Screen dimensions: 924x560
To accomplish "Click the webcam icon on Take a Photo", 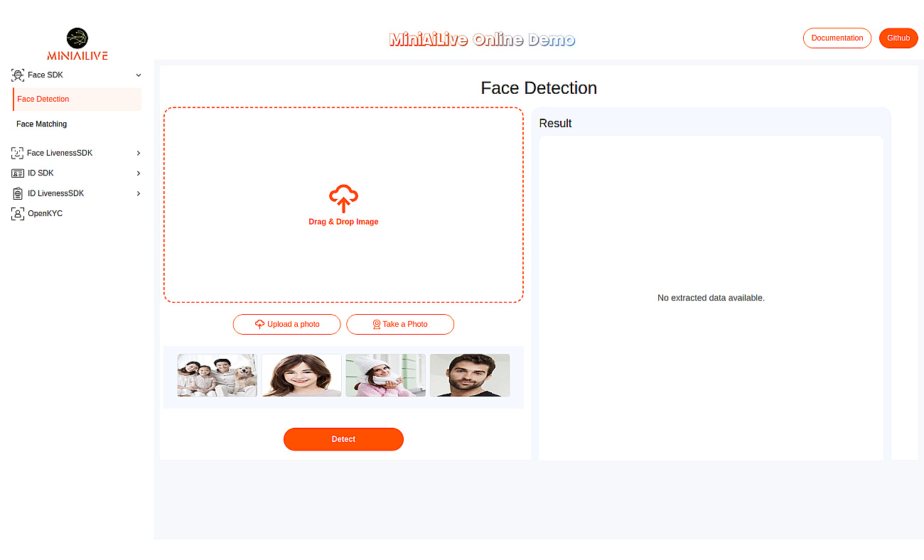I will pos(377,324).
